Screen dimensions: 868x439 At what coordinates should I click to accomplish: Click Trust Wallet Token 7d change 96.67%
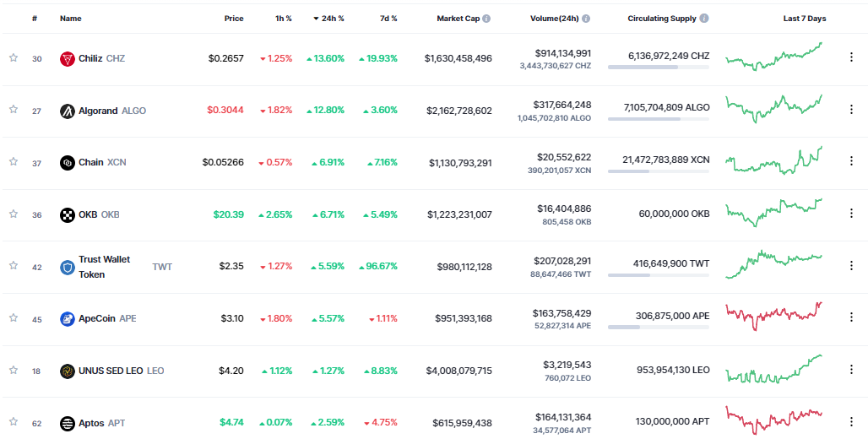point(378,266)
